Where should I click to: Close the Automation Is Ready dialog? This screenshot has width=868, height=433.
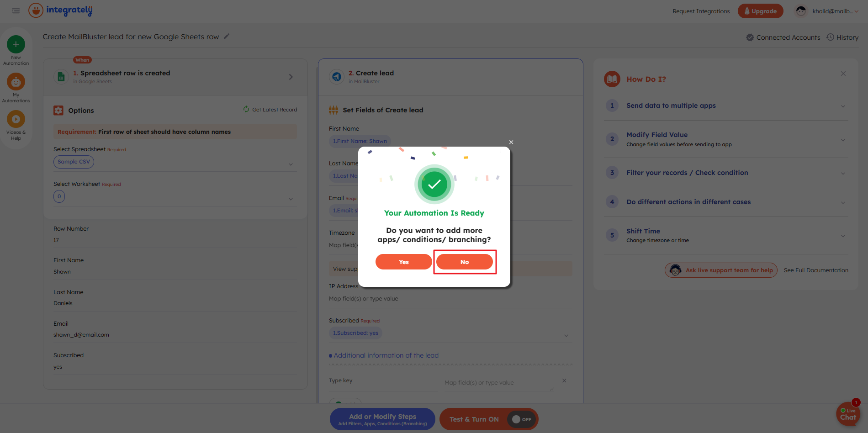[511, 142]
